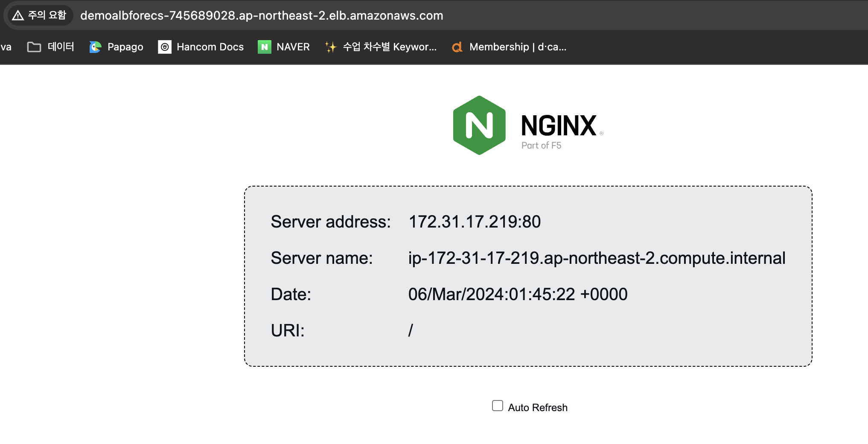The image size is (868, 444).
Task: Click the Papago parrot bookmark icon
Action: 95,47
